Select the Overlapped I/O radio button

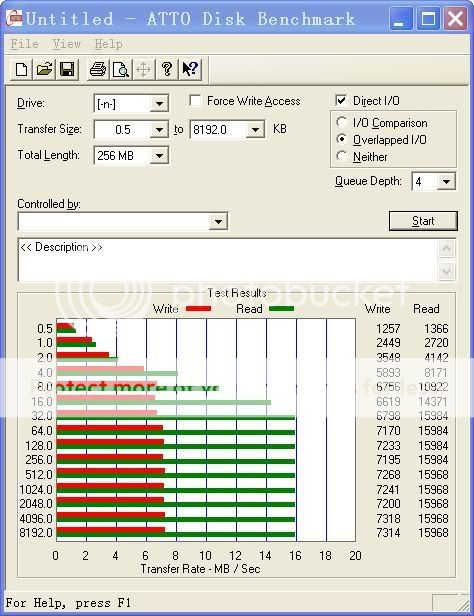point(342,139)
